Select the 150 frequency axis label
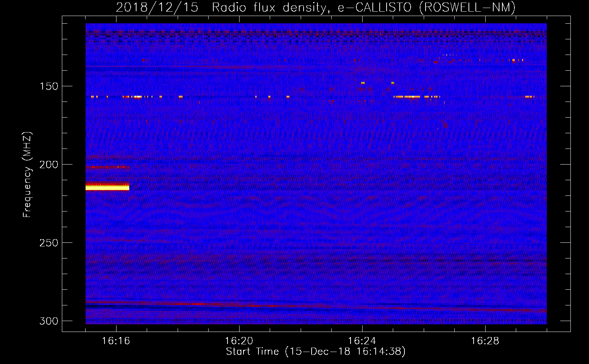Image resolution: width=589 pixels, height=364 pixels. 48,86
